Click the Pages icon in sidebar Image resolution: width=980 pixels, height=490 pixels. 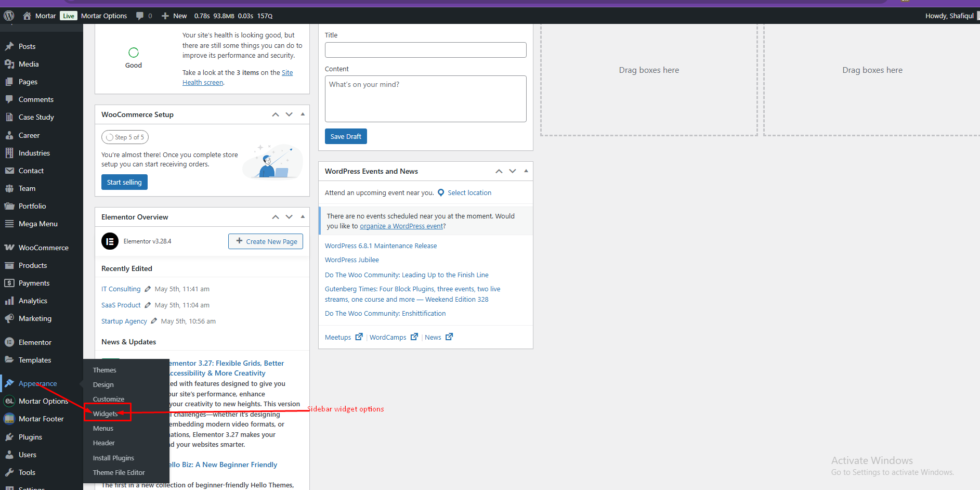[x=9, y=82]
